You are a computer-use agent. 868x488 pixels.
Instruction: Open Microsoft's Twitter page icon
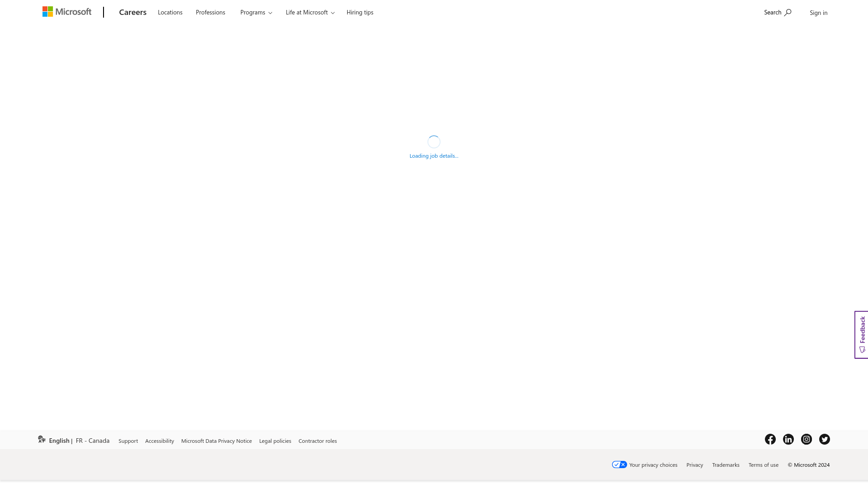pos(825,439)
